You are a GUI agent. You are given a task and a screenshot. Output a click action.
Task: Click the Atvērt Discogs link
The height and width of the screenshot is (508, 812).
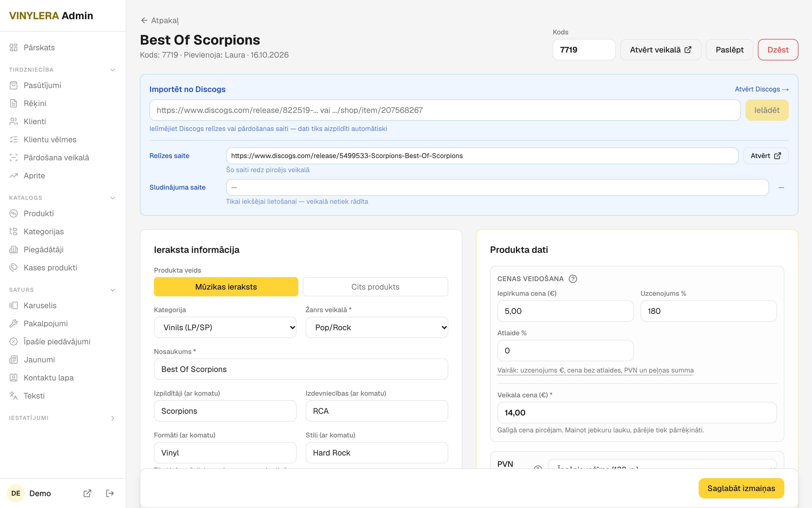tap(762, 89)
